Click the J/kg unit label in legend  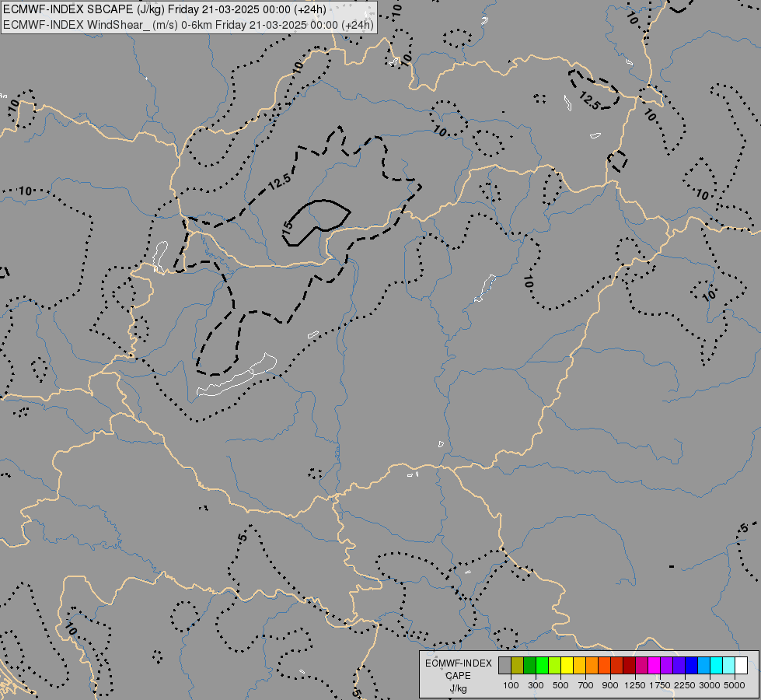coord(458,689)
